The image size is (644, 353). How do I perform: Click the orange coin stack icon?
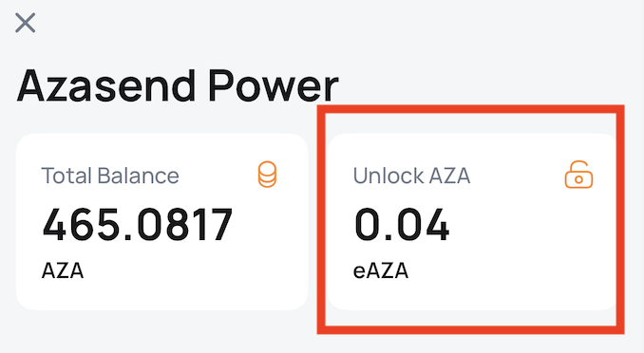[267, 175]
